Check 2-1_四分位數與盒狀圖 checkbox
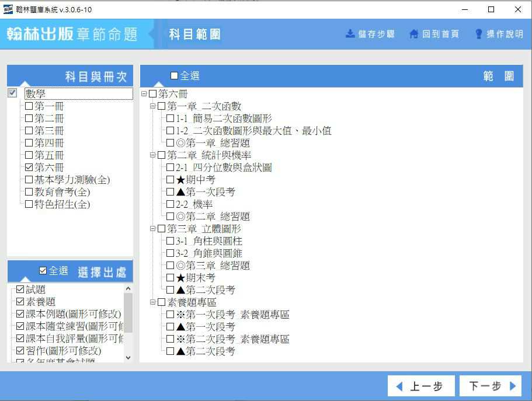532x401 pixels. 171,168
